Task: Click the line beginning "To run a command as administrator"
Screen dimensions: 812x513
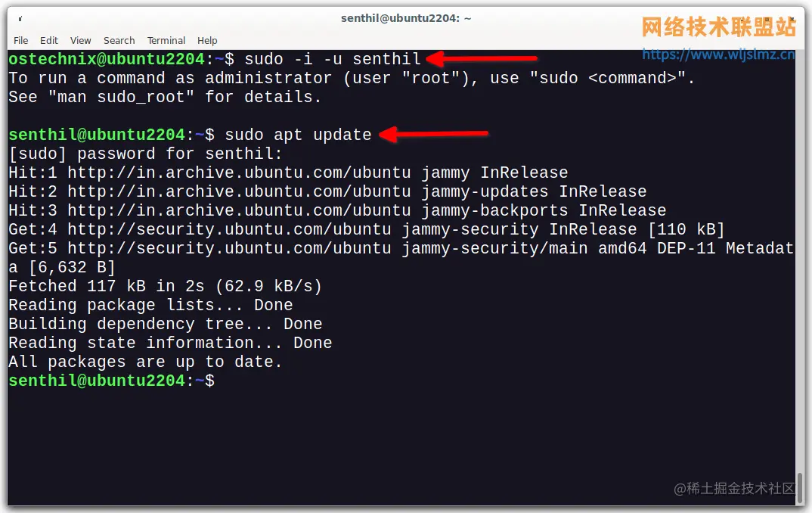Action: [x=351, y=78]
